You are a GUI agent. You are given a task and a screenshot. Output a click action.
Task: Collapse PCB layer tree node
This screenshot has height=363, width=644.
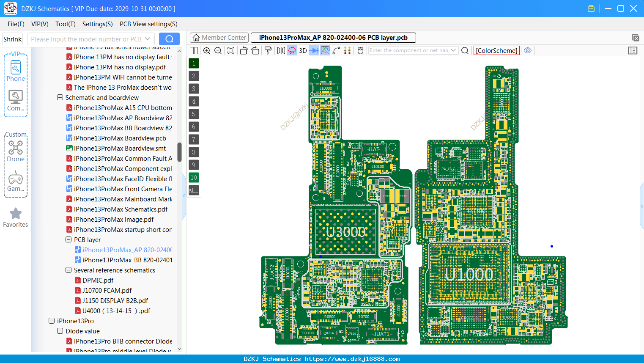pyautogui.click(x=69, y=239)
